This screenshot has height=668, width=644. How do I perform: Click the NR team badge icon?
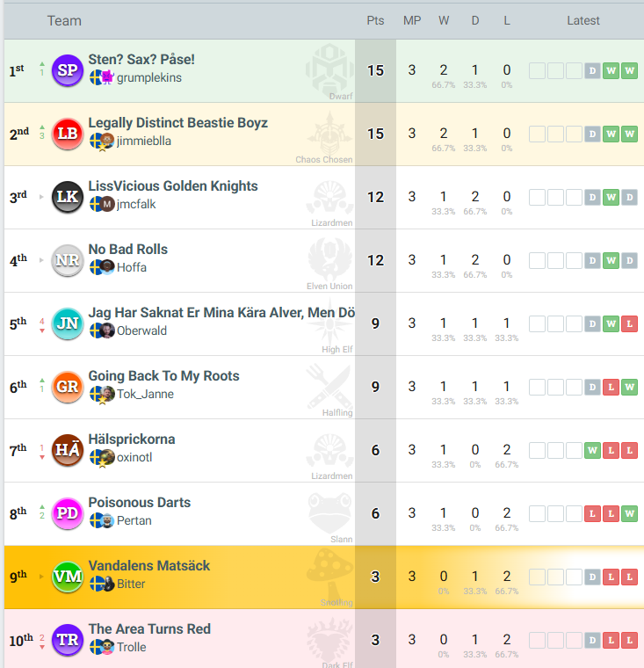click(68, 260)
